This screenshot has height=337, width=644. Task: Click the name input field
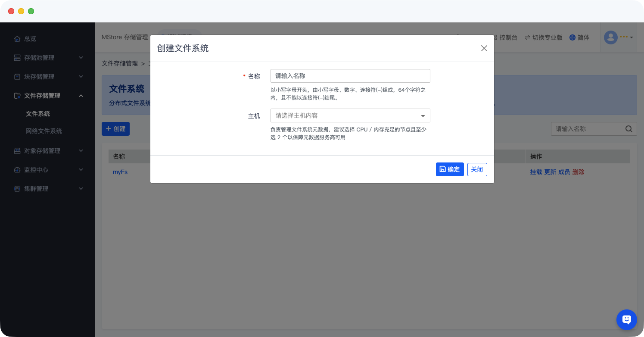coord(350,76)
